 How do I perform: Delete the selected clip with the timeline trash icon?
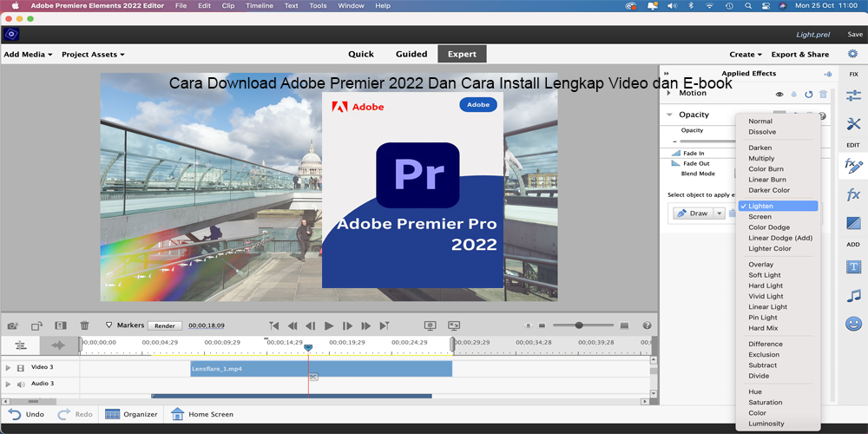[84, 325]
